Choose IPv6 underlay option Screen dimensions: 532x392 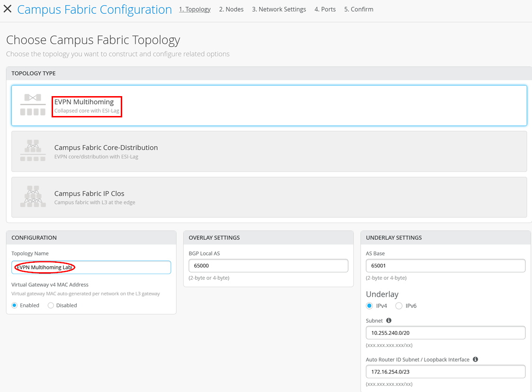coord(399,306)
